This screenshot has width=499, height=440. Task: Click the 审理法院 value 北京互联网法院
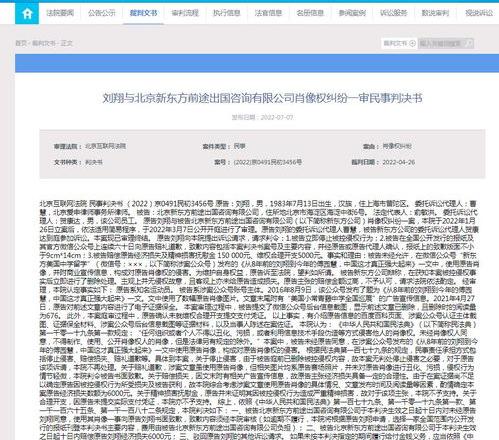(106, 146)
